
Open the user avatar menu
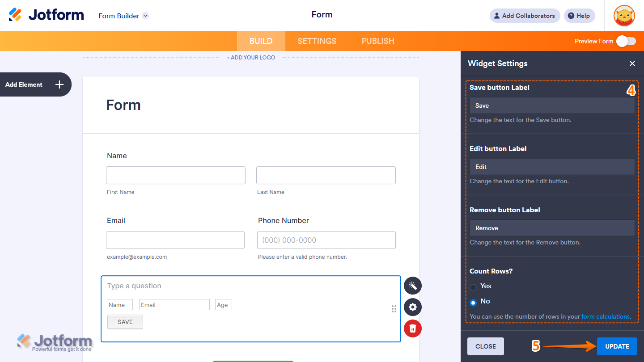tap(624, 16)
